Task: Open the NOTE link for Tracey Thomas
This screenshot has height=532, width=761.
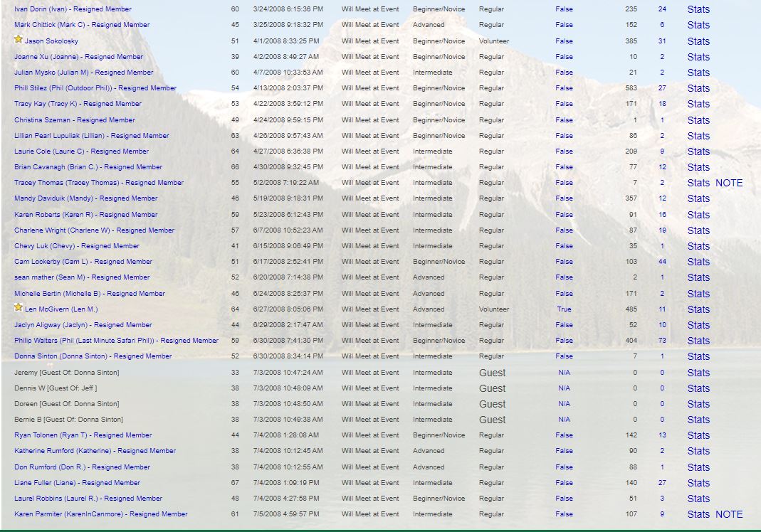Action: 728,183
